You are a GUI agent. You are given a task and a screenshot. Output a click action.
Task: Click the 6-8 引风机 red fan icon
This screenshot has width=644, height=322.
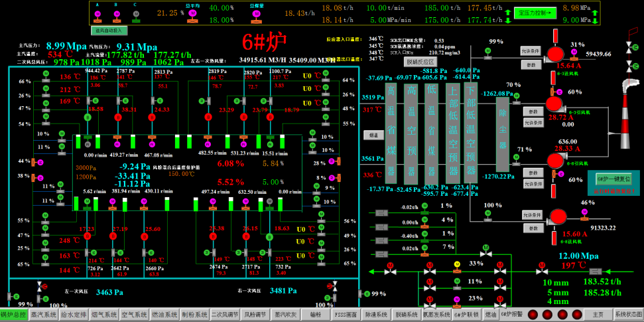coord(556,161)
